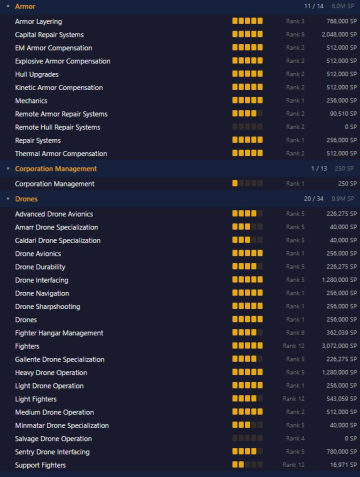Click Rank 3 label of Armor Layering
The height and width of the screenshot is (477, 360).
coord(295,21)
